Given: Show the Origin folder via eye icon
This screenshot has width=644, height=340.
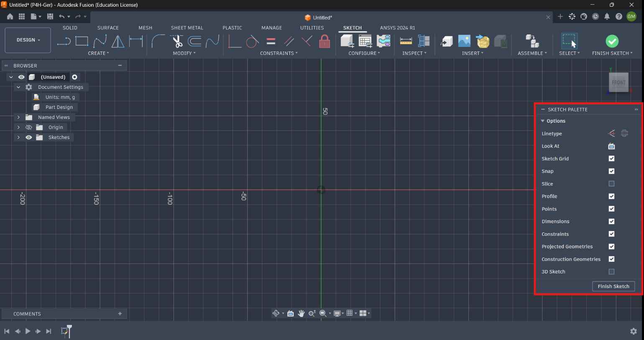Looking at the screenshot, I should (x=29, y=127).
